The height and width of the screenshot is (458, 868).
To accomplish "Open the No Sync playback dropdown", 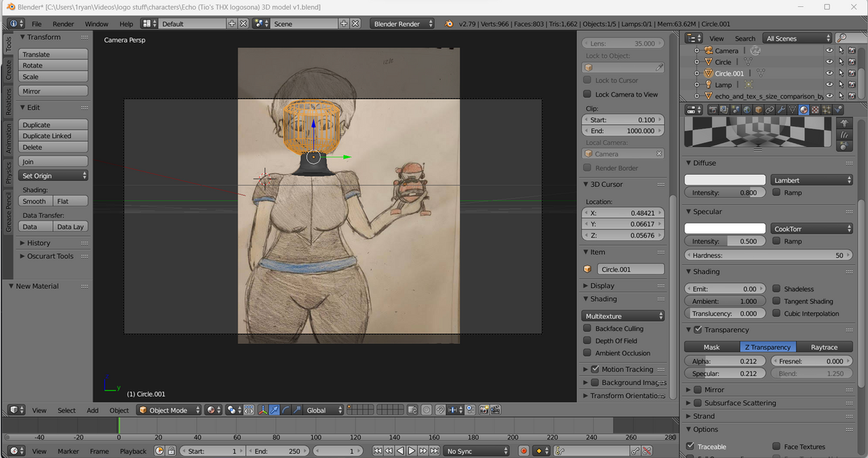I will 477,451.
